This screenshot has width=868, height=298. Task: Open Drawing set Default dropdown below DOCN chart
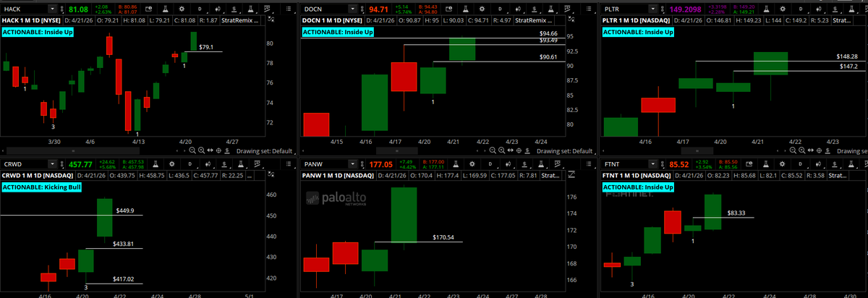pos(566,150)
